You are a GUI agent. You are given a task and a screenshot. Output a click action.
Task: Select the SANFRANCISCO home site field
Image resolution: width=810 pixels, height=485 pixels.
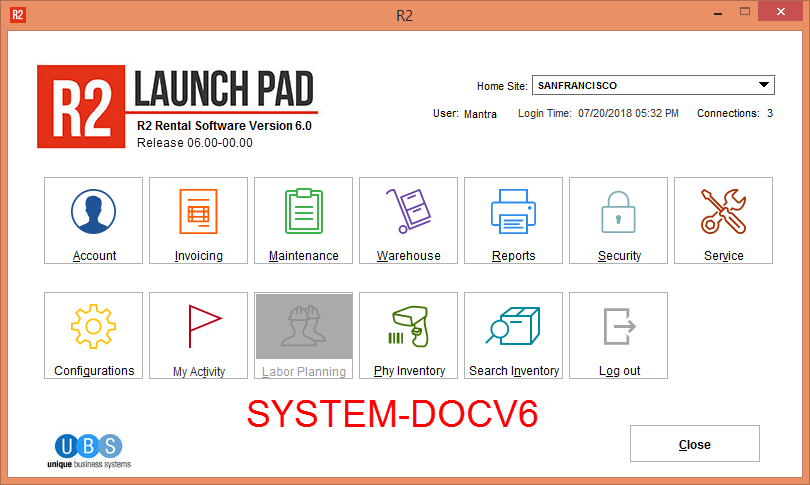click(653, 85)
